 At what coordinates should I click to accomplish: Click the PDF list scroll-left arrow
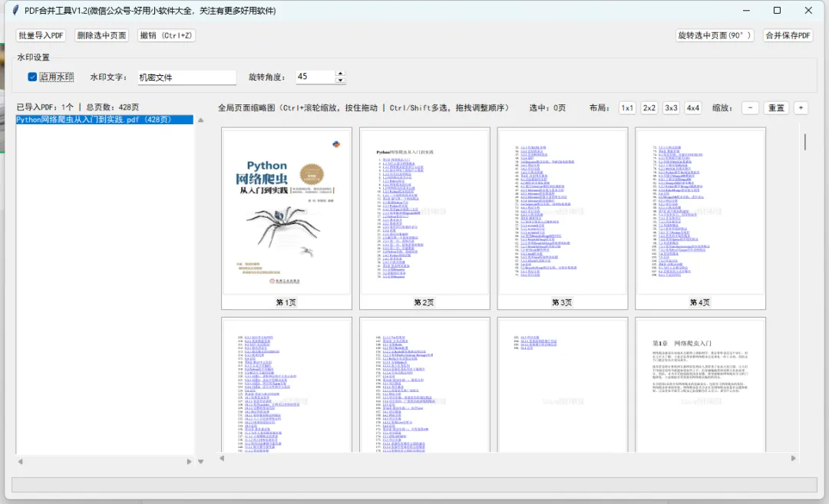[x=20, y=461]
